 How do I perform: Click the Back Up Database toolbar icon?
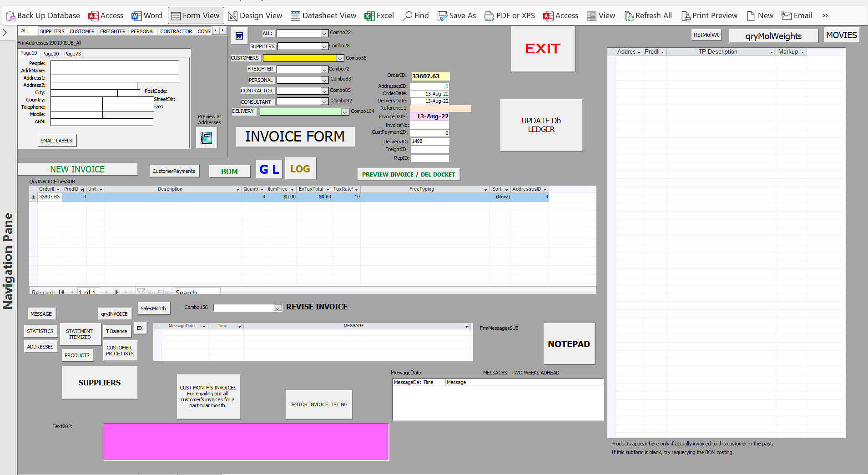[x=43, y=15]
